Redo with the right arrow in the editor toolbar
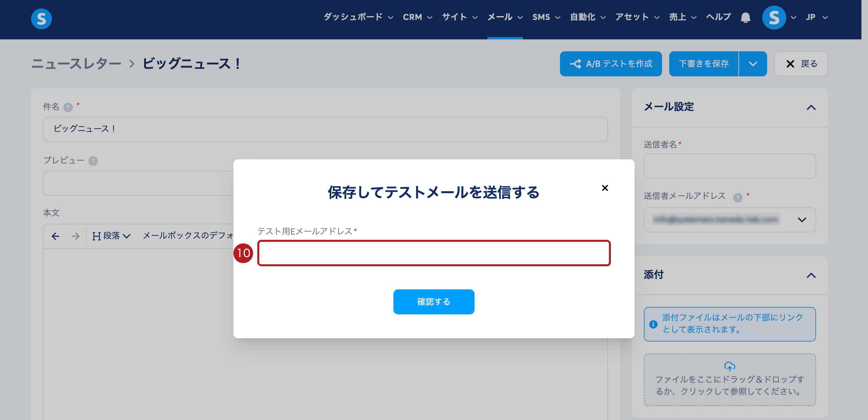This screenshot has width=868, height=420. [x=76, y=236]
